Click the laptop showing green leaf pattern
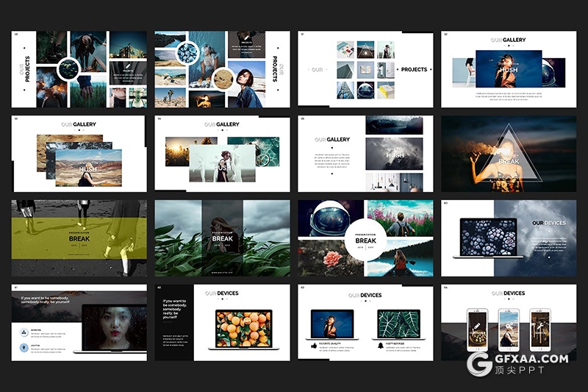Viewport: 588px width, 392px height. pos(398,324)
